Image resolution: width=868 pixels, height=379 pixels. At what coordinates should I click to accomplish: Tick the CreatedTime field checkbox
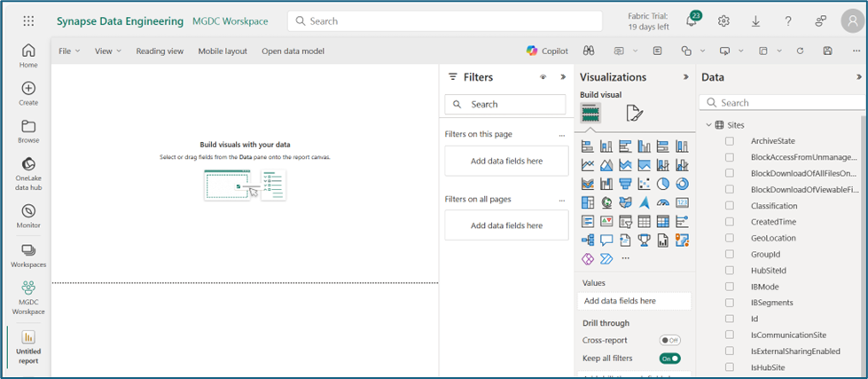click(x=730, y=222)
